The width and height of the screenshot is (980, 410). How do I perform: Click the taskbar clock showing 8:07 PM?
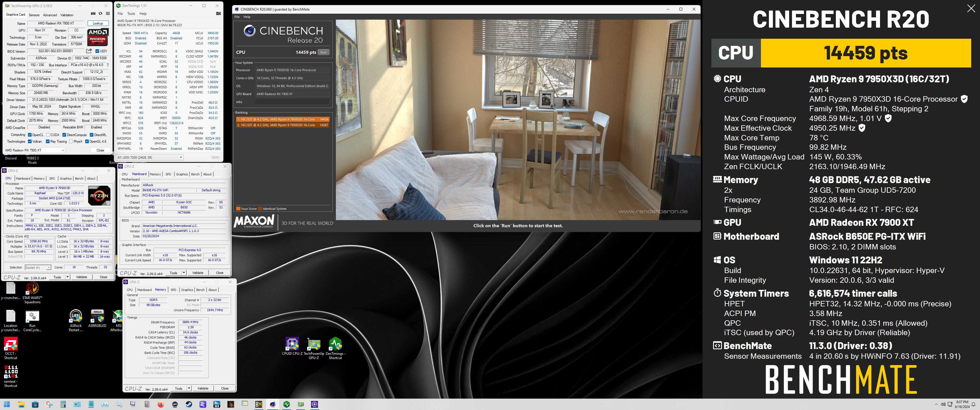click(x=962, y=404)
